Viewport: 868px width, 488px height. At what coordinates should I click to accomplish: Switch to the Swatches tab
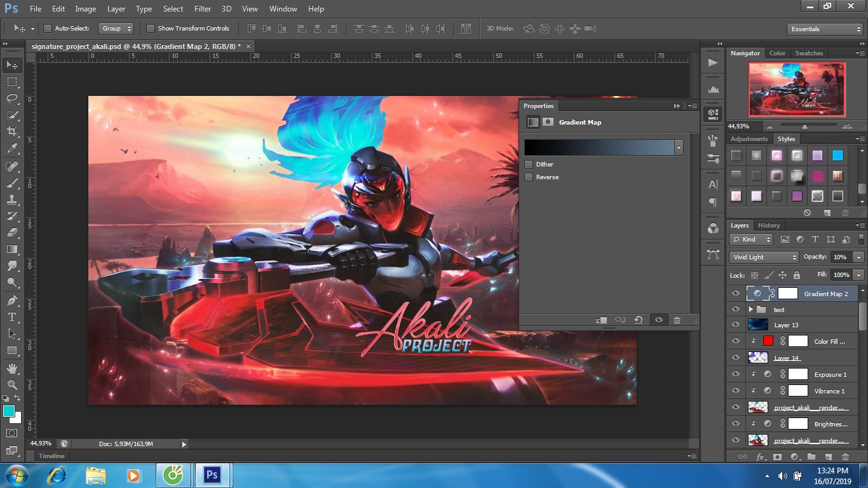(x=809, y=53)
